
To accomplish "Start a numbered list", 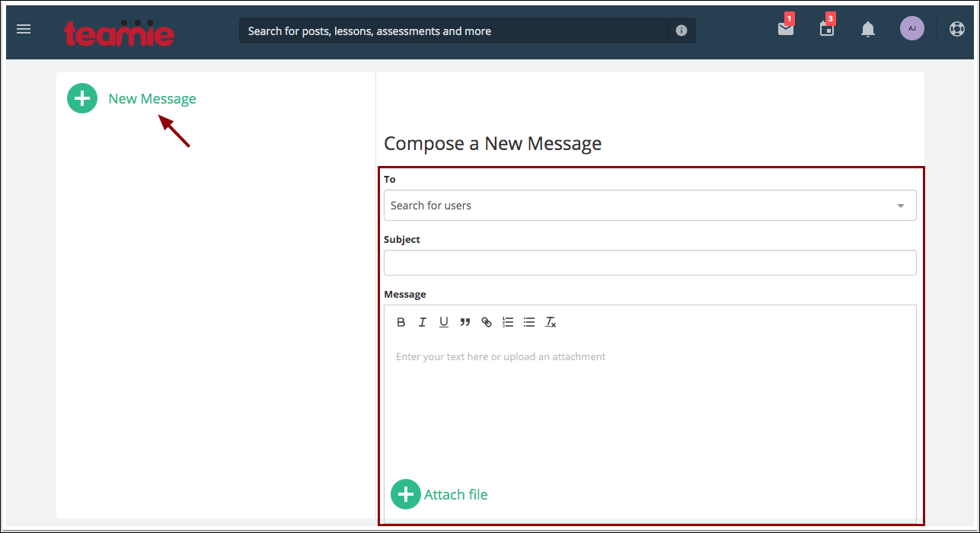I will coord(508,322).
